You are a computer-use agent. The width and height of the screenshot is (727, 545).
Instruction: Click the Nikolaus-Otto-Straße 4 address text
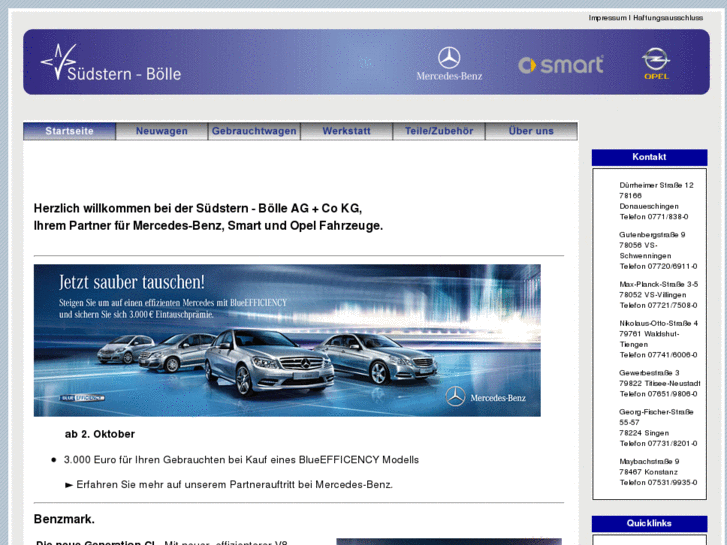point(658,323)
